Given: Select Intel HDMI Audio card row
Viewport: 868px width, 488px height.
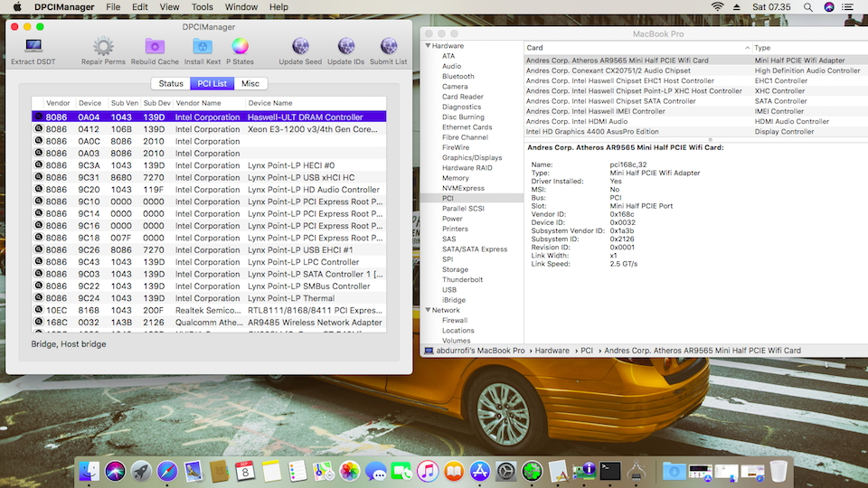Looking at the screenshot, I should click(x=577, y=121).
